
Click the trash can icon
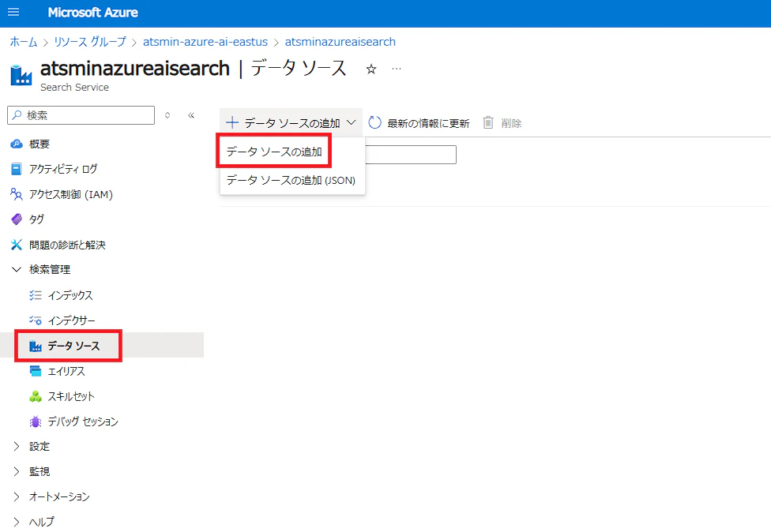pos(487,122)
